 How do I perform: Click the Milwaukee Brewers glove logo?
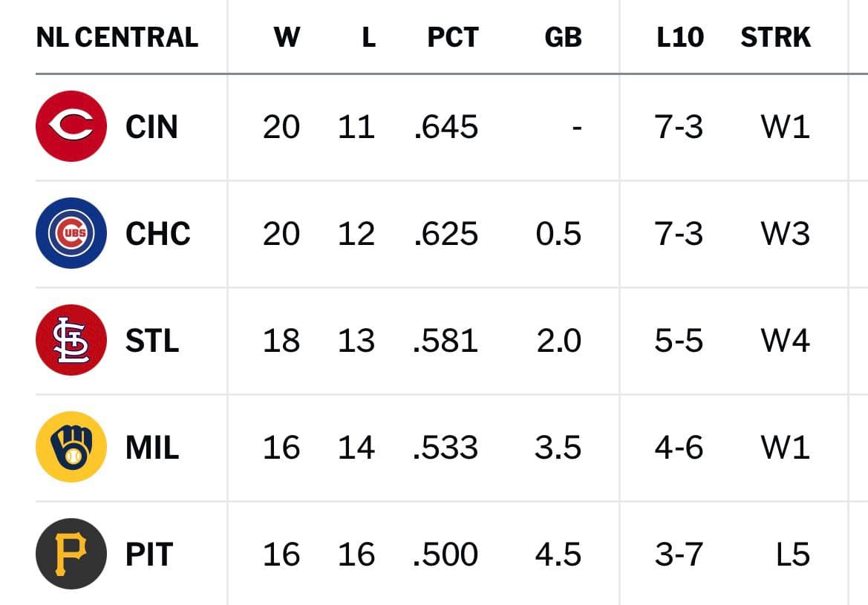[x=71, y=447]
